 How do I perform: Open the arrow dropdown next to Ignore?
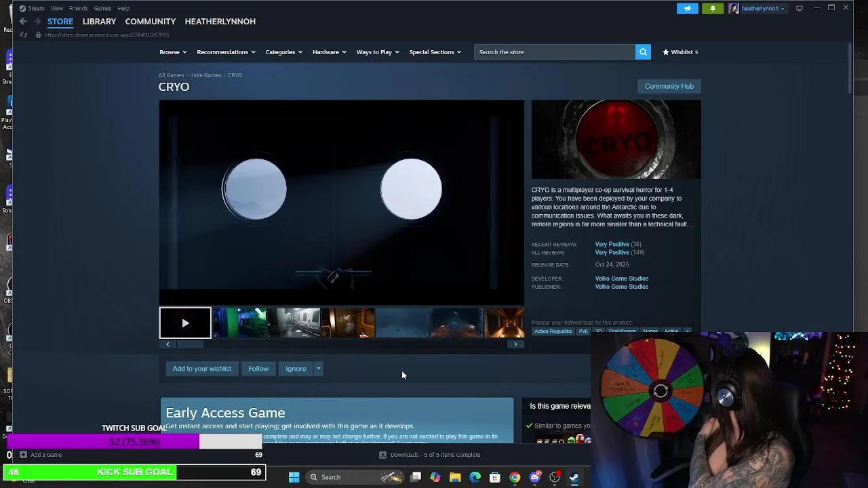(318, 369)
